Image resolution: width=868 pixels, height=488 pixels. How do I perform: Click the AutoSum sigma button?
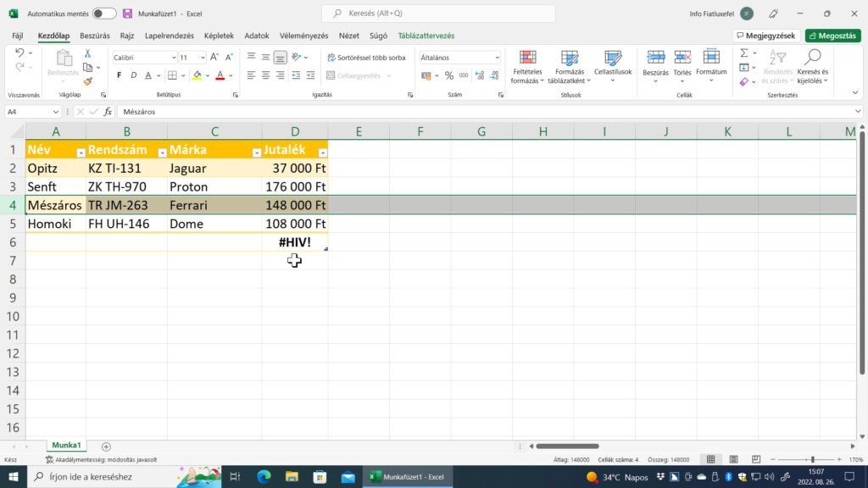click(x=744, y=53)
